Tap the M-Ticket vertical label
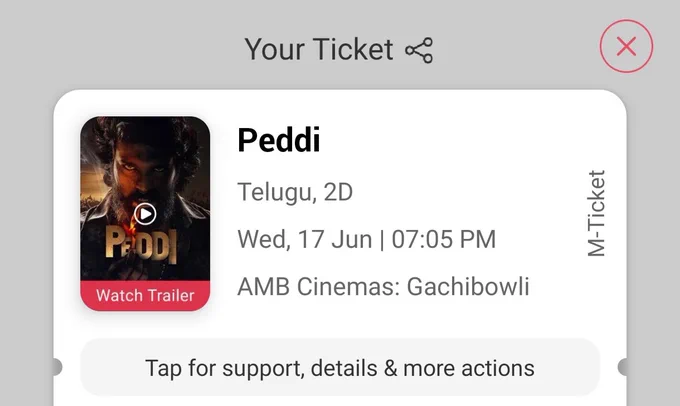Viewport: 680px width, 406px height. (x=596, y=213)
